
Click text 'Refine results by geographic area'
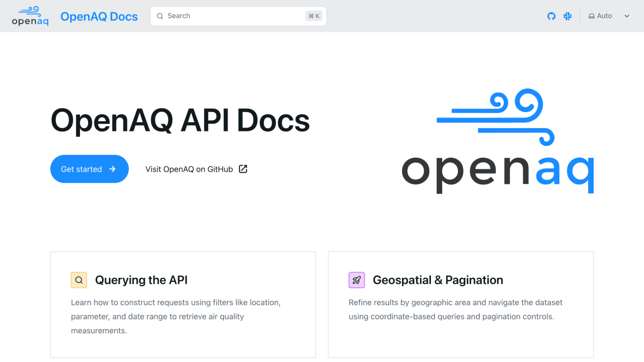pyautogui.click(x=412, y=302)
